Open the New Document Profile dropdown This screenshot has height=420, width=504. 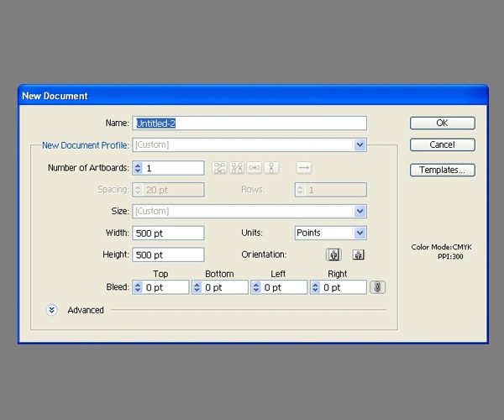click(x=360, y=144)
